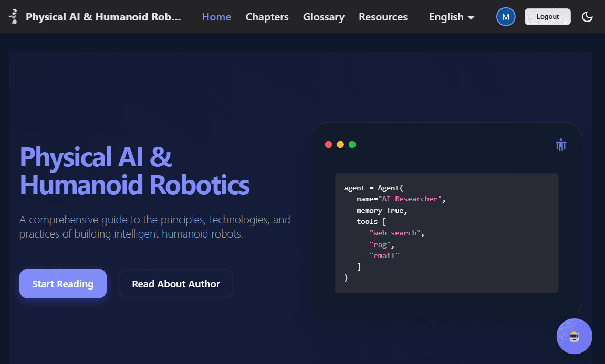Click the Physical AI & Humanoid Robotics heading

pos(134,171)
